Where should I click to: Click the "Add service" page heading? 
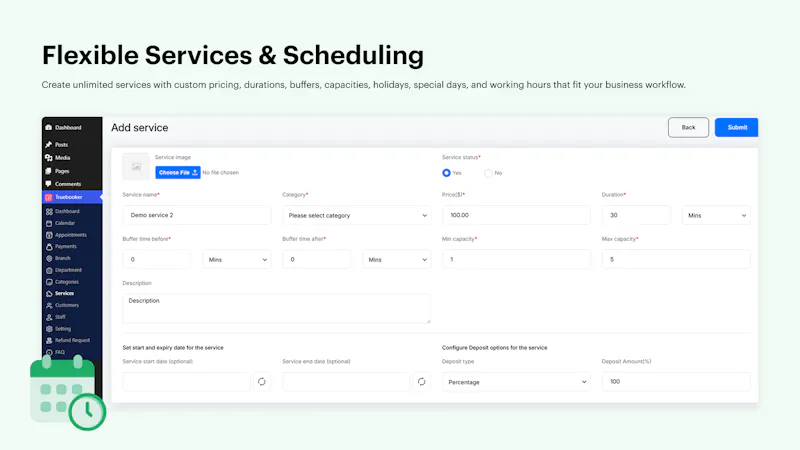point(140,128)
